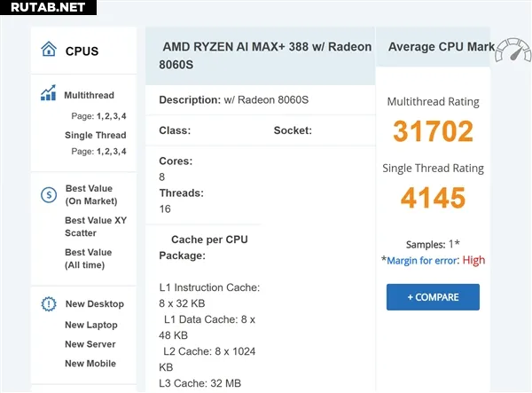Image resolution: width=532 pixels, height=393 pixels.
Task: Go to Single Thread page 3
Action: pyautogui.click(x=115, y=152)
